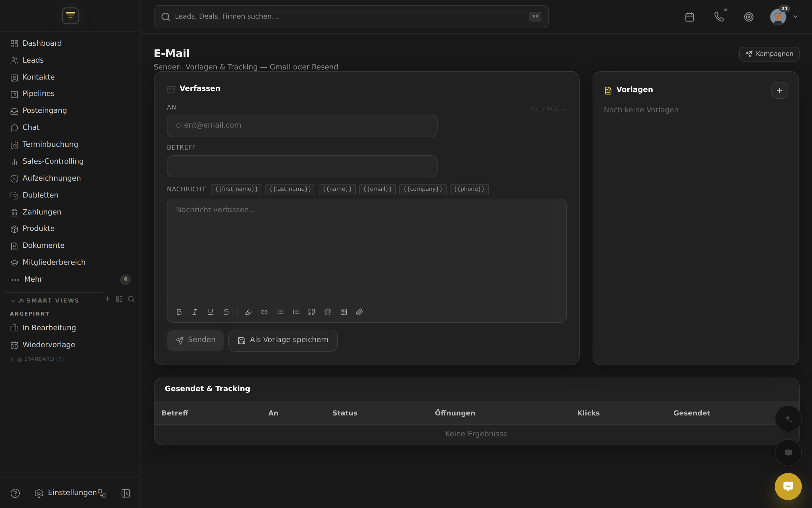The image size is (812, 508).
Task: Show CC / BCC fields
Action: (x=549, y=109)
